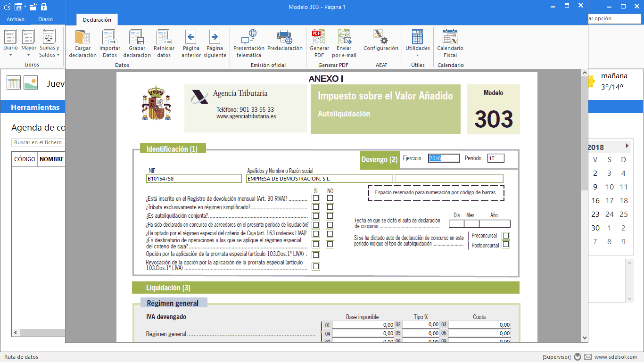Click Tipo % field 02

pyautogui.click(x=421, y=325)
